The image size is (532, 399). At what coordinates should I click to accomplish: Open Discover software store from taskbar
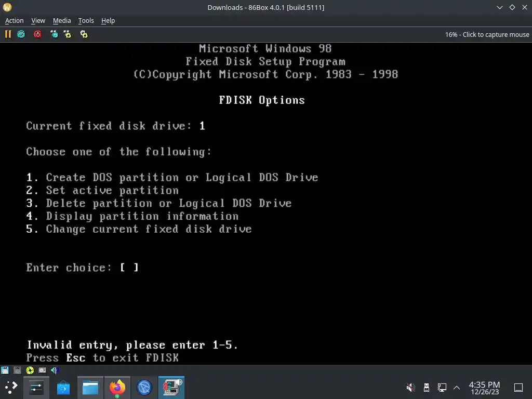(x=63, y=388)
